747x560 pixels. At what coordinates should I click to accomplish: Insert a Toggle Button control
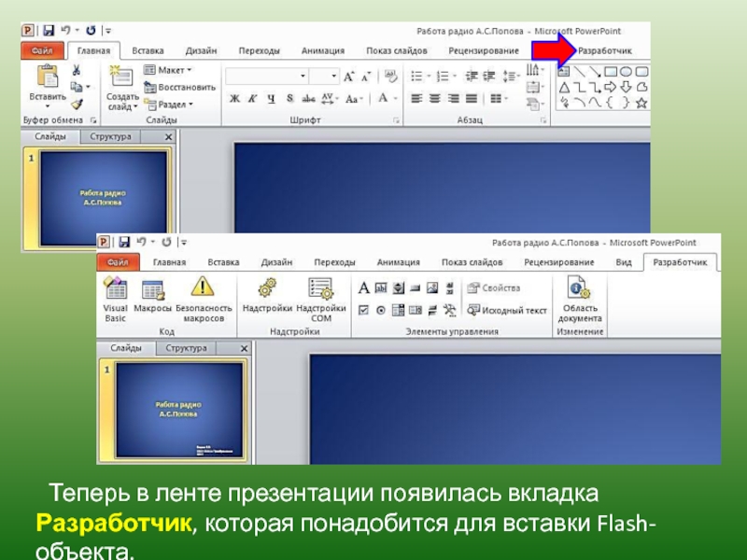tap(432, 311)
